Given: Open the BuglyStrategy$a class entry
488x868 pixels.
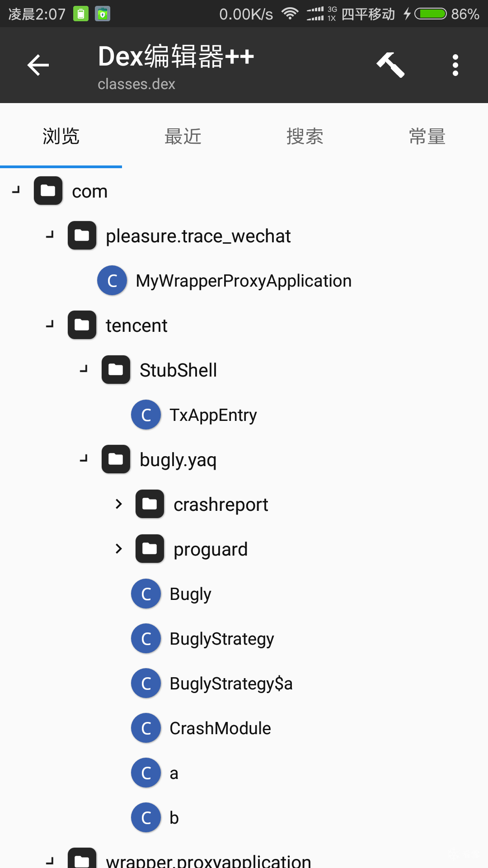Looking at the screenshot, I should coord(231,684).
